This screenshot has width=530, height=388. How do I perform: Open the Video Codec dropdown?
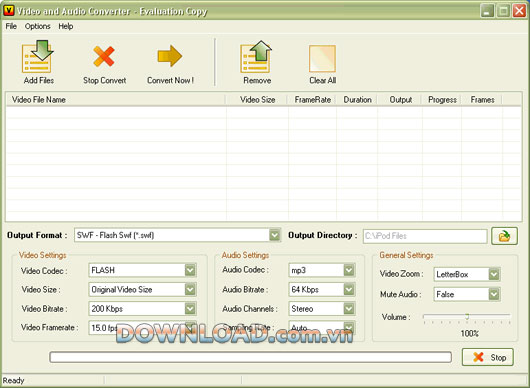tap(190, 270)
